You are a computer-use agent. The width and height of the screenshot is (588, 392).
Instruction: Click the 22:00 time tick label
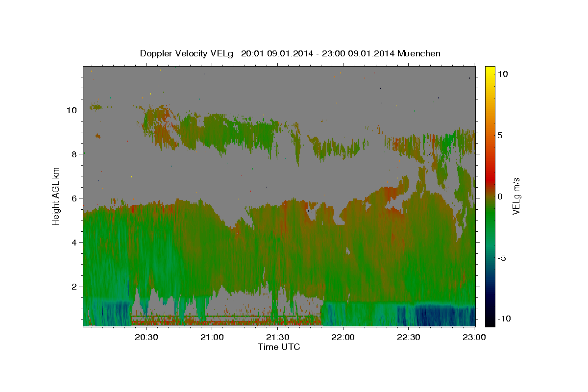point(343,337)
